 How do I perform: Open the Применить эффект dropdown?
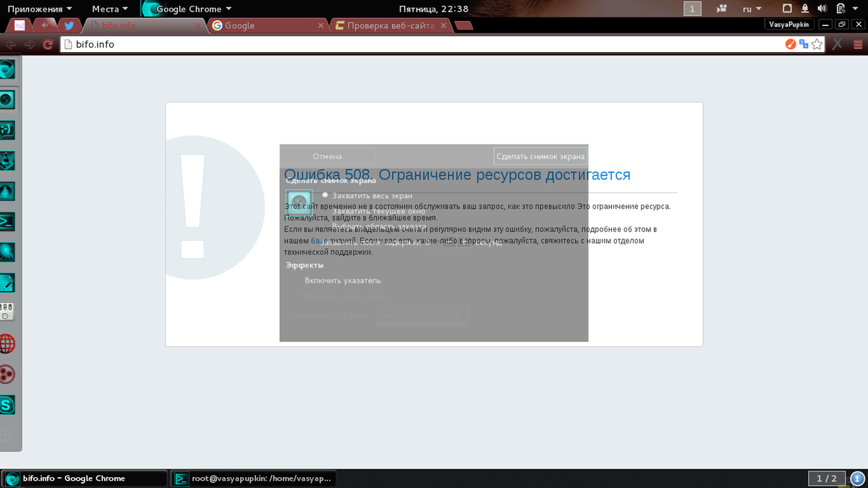423,315
